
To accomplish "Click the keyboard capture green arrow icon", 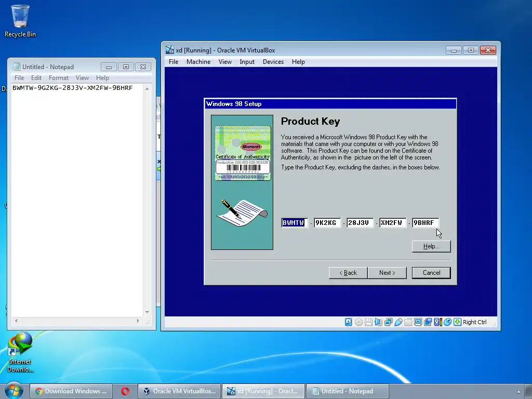I will pos(457,322).
